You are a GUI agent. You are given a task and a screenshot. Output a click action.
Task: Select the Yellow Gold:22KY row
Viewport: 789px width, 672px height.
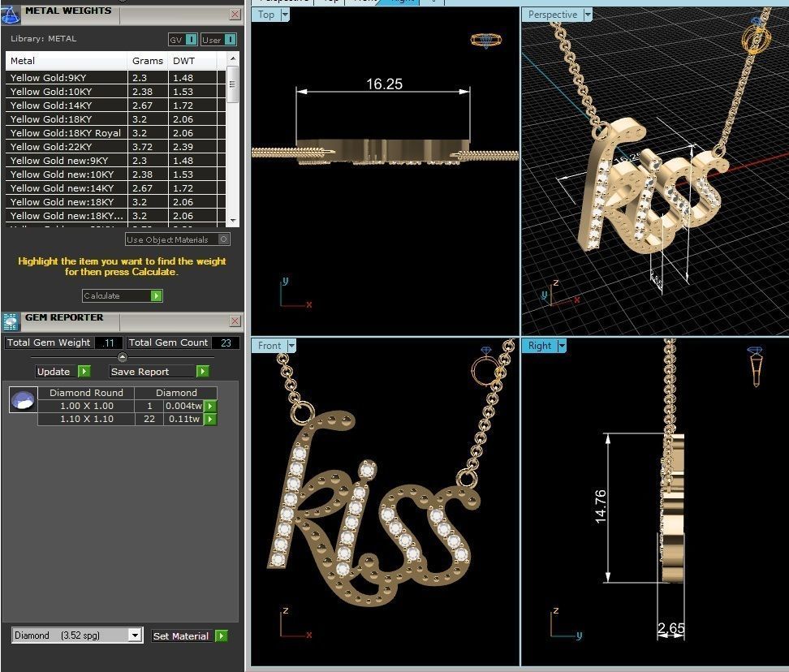point(116,147)
